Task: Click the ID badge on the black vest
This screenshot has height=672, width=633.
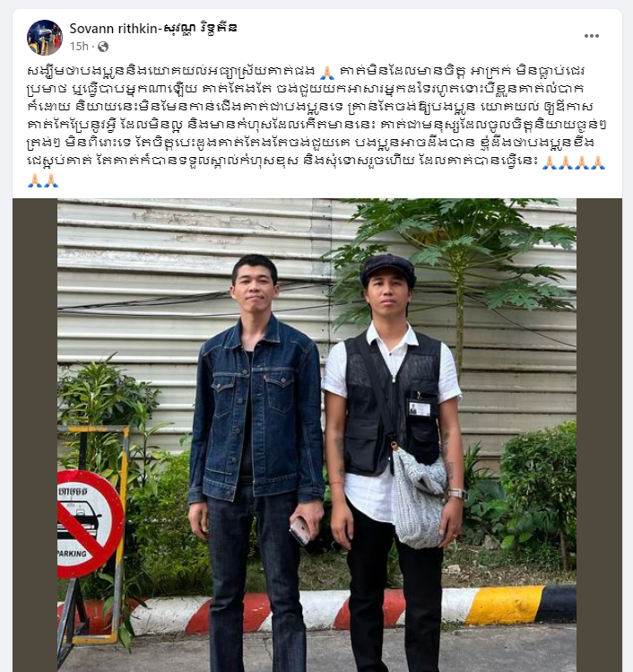Action: (x=420, y=408)
